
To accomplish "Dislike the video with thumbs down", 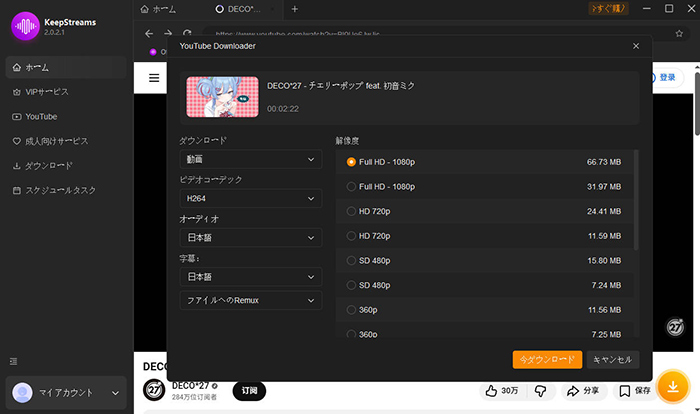I will (x=540, y=391).
